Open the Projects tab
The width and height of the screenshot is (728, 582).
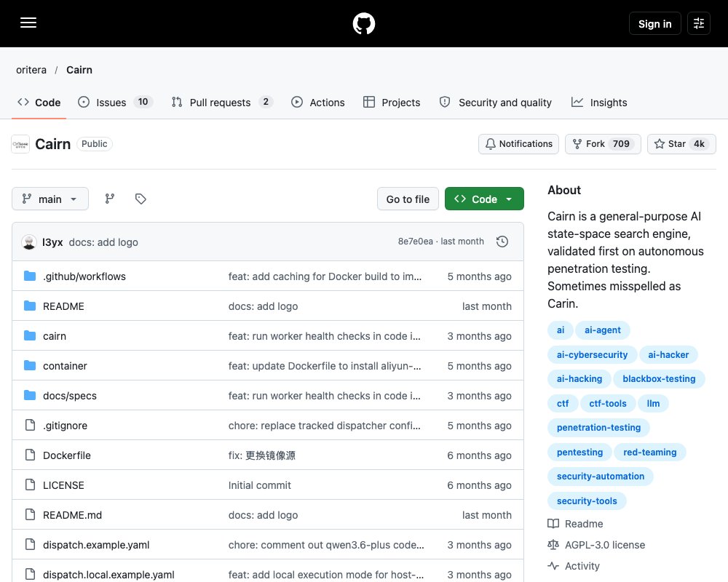tap(392, 103)
